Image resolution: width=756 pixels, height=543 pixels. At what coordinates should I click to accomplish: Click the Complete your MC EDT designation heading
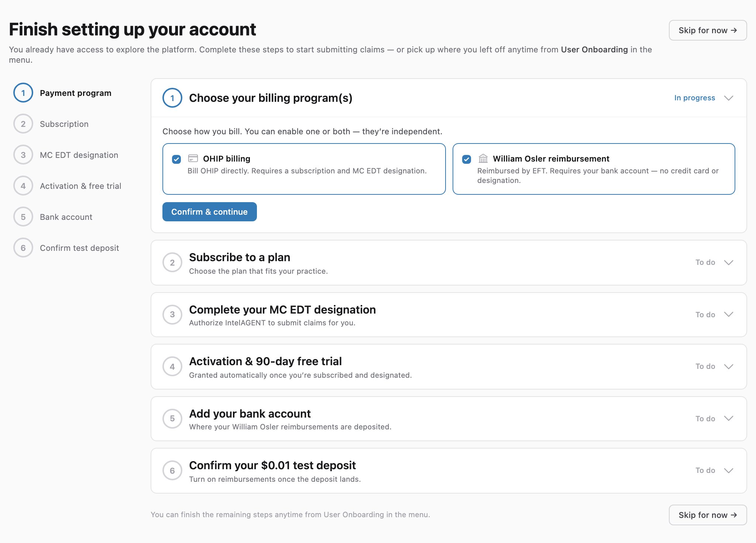[282, 309]
